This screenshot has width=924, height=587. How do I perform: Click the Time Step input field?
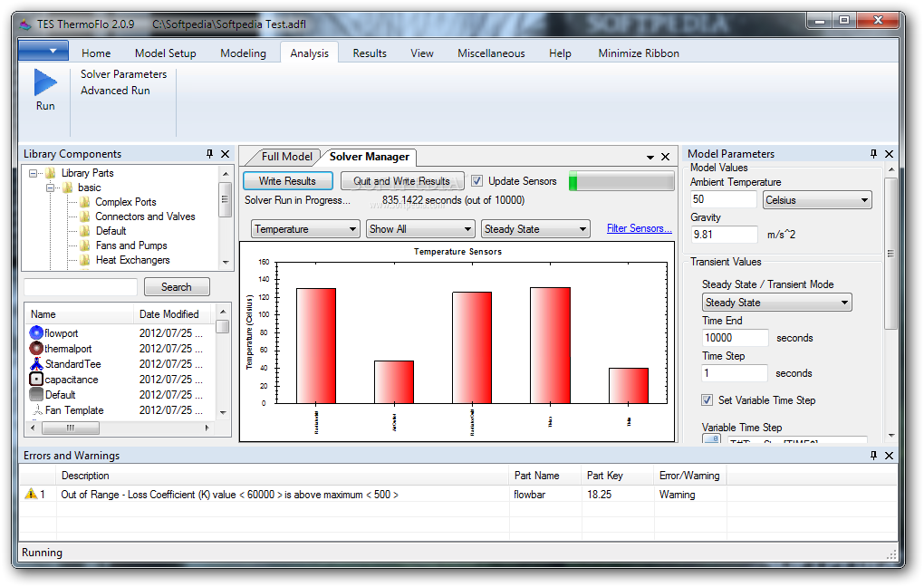(735, 373)
